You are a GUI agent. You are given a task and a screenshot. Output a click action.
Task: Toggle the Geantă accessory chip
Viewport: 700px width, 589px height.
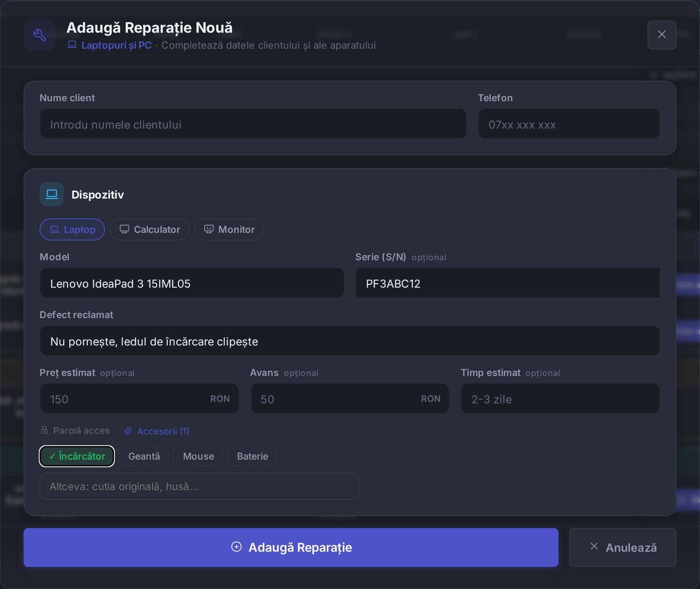(x=144, y=456)
